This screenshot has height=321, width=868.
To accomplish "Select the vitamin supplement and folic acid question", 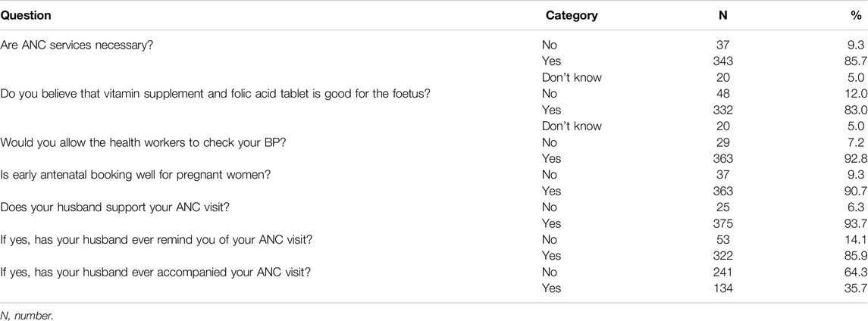I will coord(217,94).
